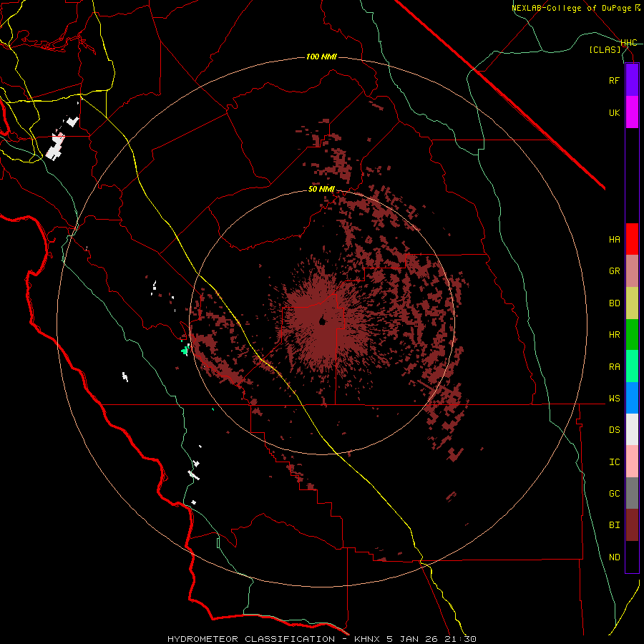Click the WS legend label

(x=614, y=398)
